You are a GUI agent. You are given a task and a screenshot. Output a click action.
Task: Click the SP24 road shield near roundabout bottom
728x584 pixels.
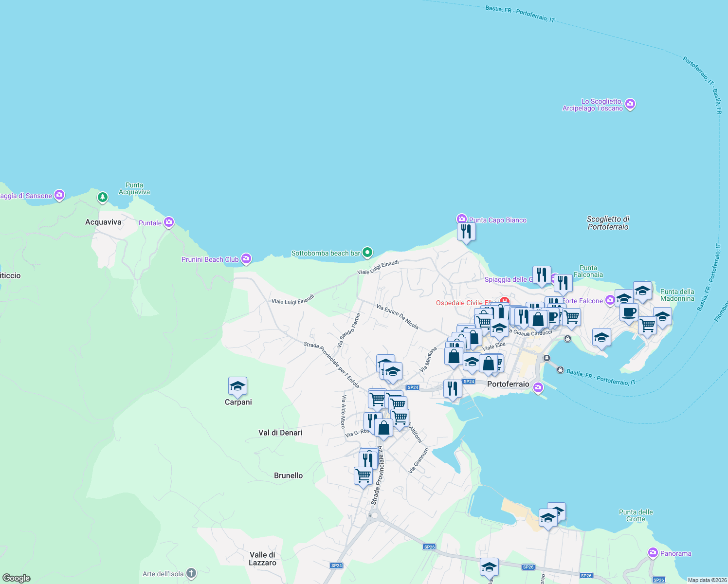[336, 566]
